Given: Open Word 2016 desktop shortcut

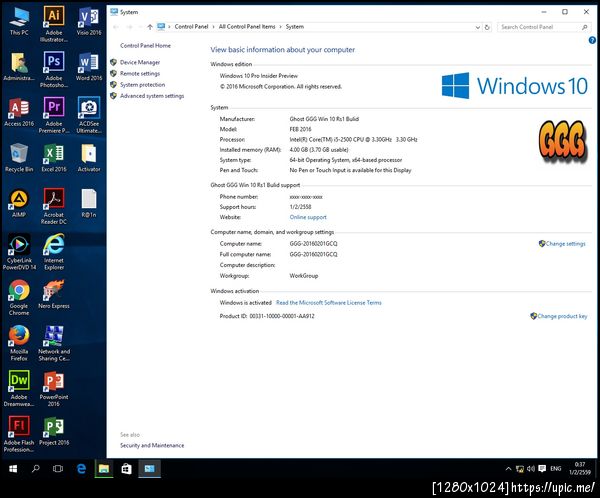Looking at the screenshot, I should tap(89, 66).
